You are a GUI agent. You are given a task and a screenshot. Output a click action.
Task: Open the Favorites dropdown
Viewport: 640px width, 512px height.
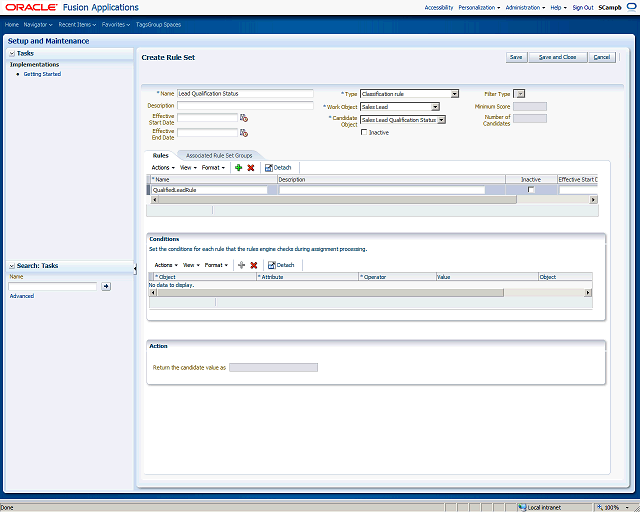pos(116,24)
